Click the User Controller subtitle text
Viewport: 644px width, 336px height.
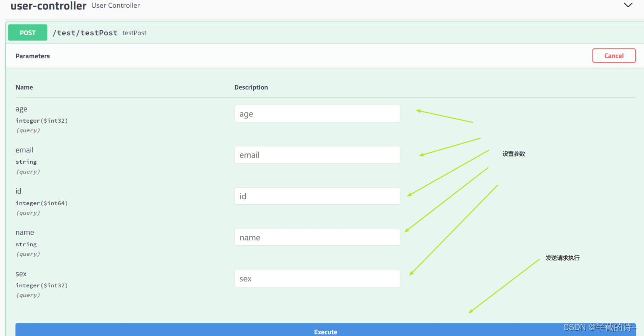coord(115,5)
